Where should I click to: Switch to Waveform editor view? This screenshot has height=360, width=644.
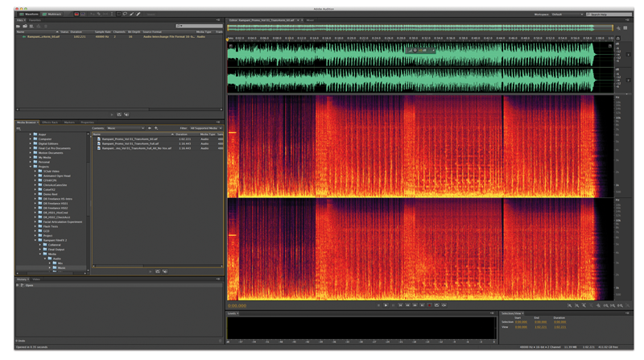tap(29, 14)
